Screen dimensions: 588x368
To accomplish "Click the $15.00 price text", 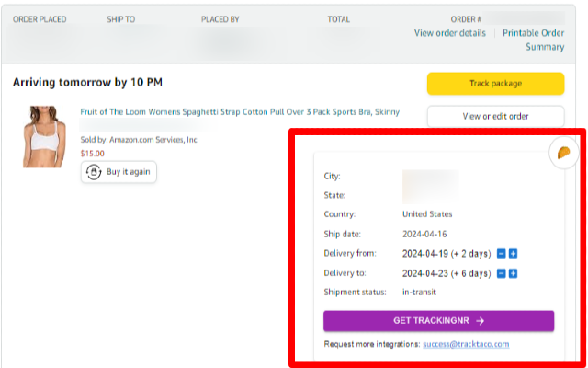I will [92, 154].
